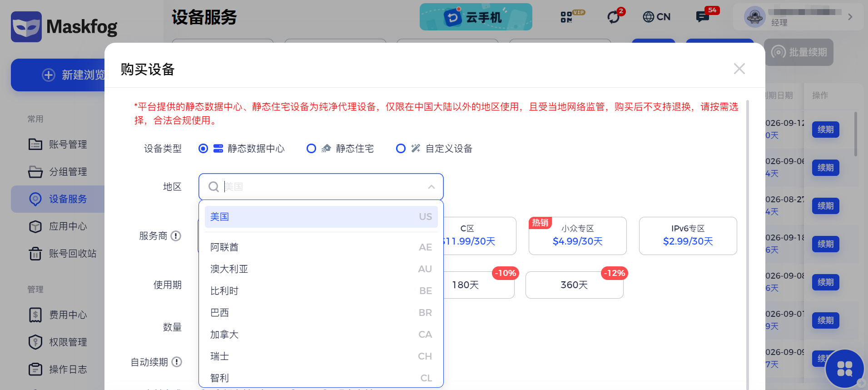Open the cloud phone banner
The height and width of the screenshot is (390, 868).
pos(476,17)
